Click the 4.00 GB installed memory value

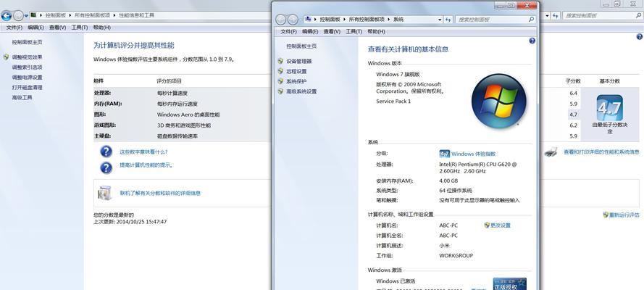[448, 181]
